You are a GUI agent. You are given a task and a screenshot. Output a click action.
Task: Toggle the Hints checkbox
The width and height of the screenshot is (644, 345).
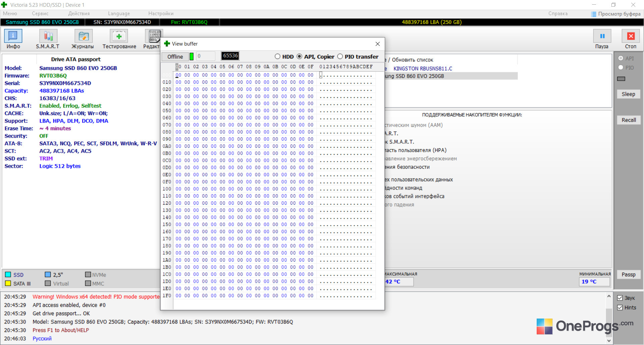[x=620, y=307]
